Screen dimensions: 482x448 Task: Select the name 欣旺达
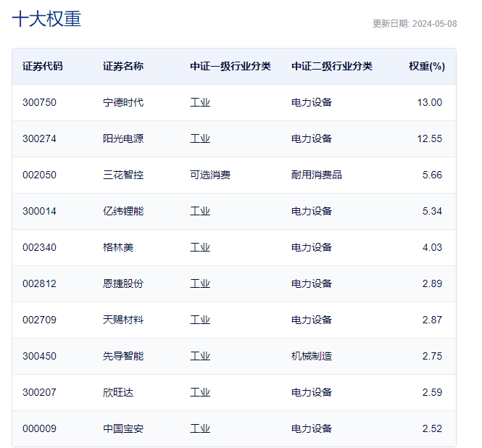pyautogui.click(x=118, y=393)
